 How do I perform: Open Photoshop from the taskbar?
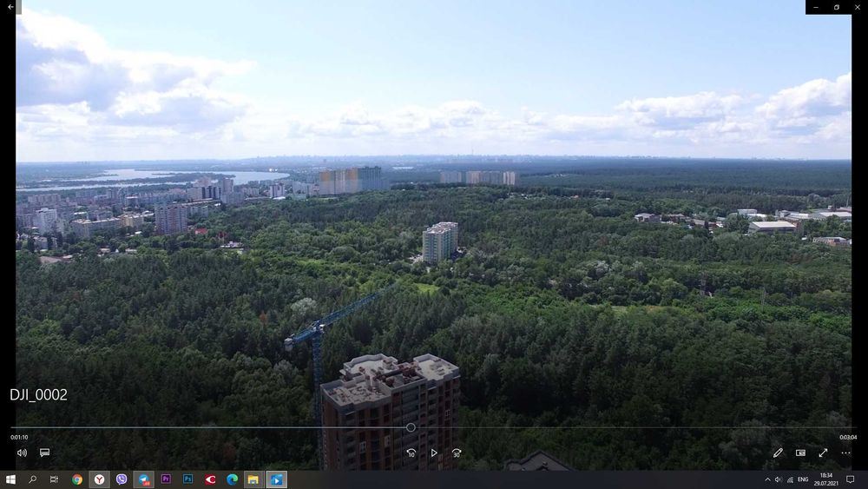click(187, 479)
